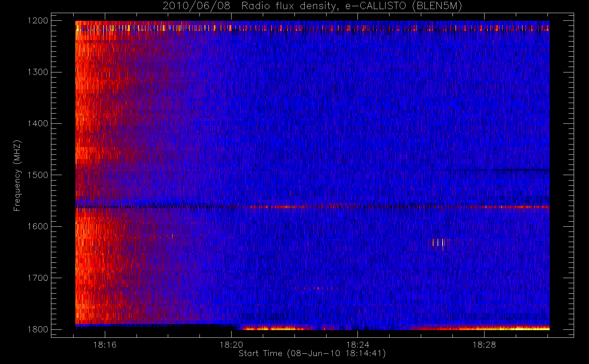Click the "Start Time (08-Jun-10 18:14:41)" label
This screenshot has width=589, height=364.
(312, 353)
